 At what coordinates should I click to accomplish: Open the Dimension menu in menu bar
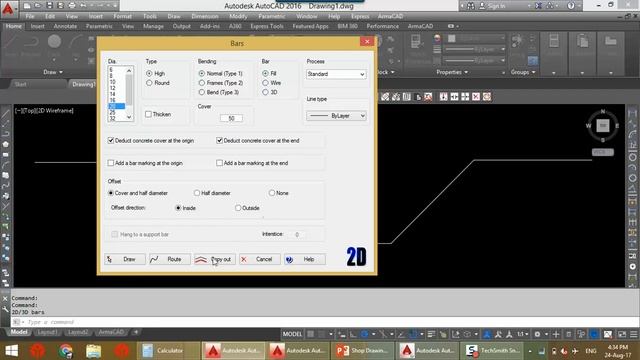(x=205, y=16)
